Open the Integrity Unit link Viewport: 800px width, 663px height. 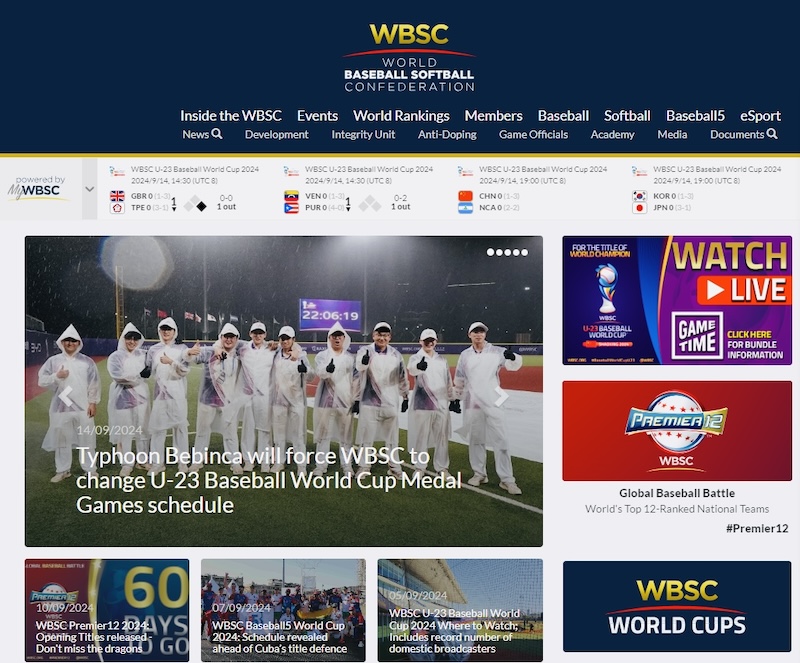click(x=363, y=134)
